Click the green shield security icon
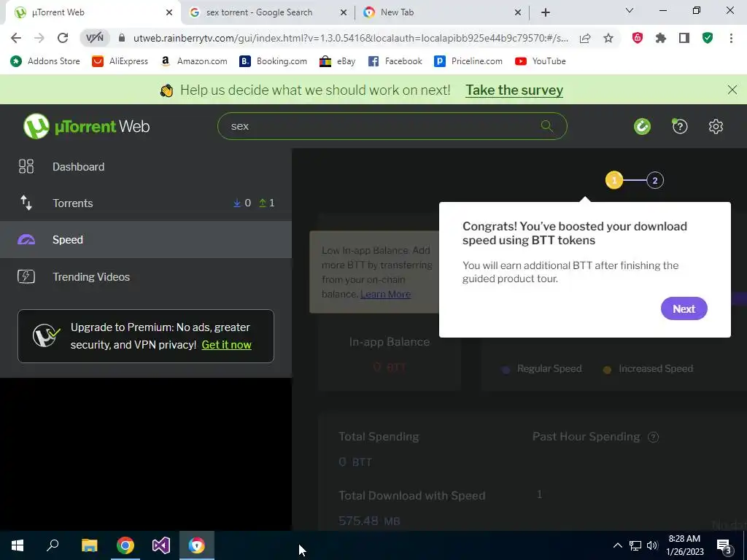 708,38
